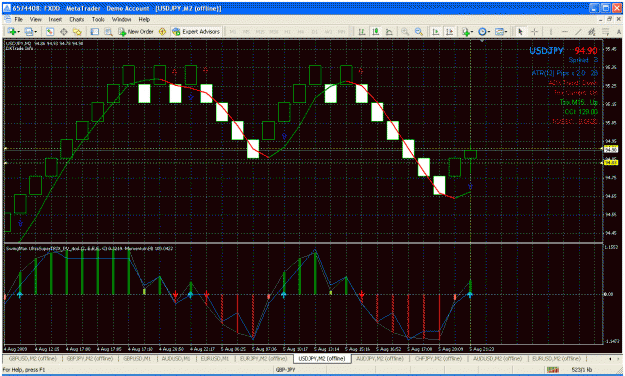Toggle the Terminal panel
The height and width of the screenshot is (376, 625).
(x=94, y=31)
